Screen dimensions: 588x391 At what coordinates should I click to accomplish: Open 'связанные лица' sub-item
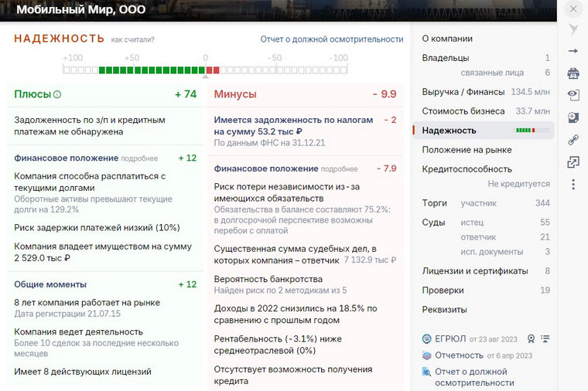(x=492, y=73)
